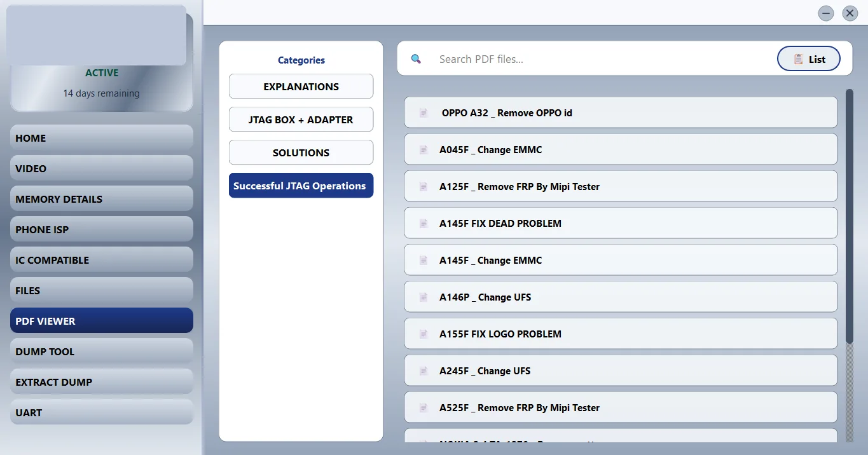
Task: Choose the EXPLANATIONS category
Action: (x=301, y=86)
